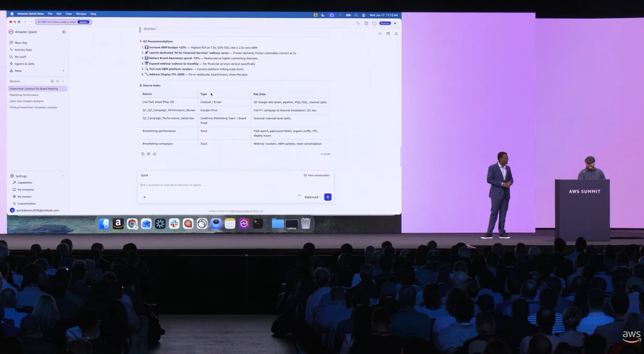The image size is (644, 354).
Task: Open Finder from the Dock
Action: [x=104, y=224]
